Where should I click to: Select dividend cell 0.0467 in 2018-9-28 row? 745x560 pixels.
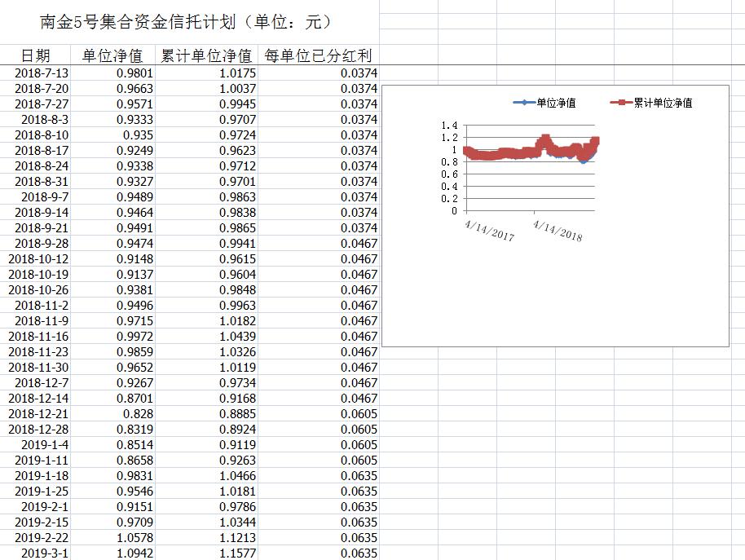(319, 244)
